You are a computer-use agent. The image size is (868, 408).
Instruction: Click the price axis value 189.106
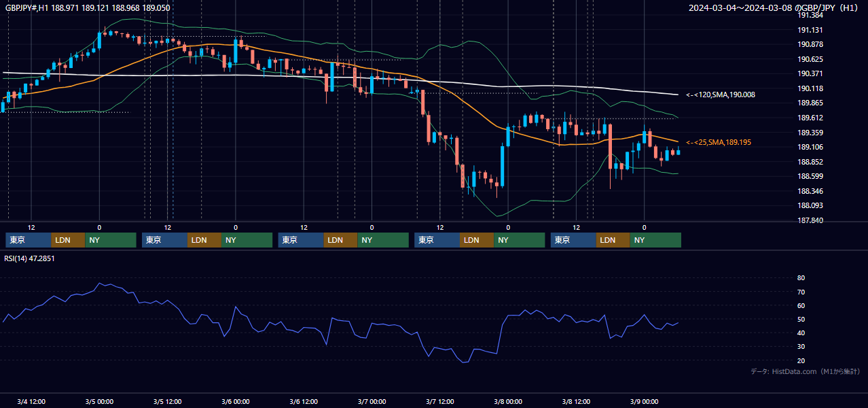pyautogui.click(x=810, y=147)
